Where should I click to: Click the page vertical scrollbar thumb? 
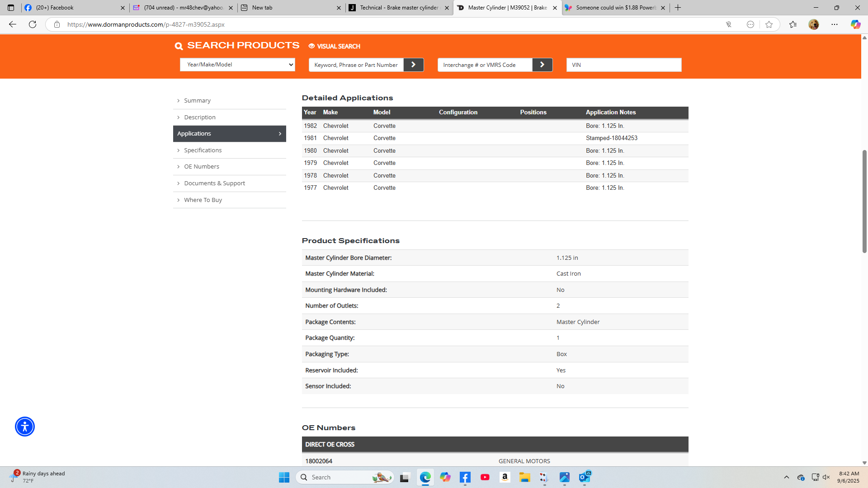pos(864,201)
